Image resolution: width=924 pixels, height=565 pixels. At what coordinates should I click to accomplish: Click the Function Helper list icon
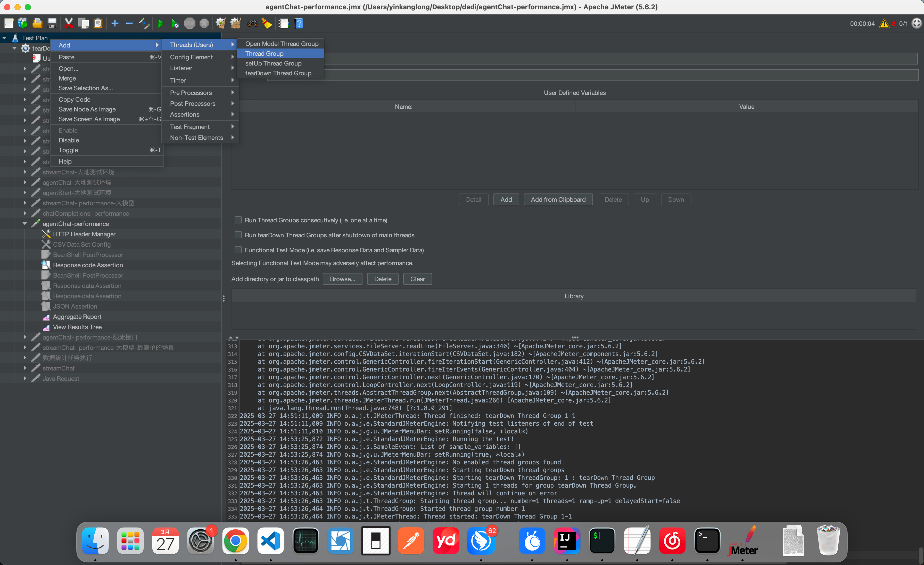(284, 24)
